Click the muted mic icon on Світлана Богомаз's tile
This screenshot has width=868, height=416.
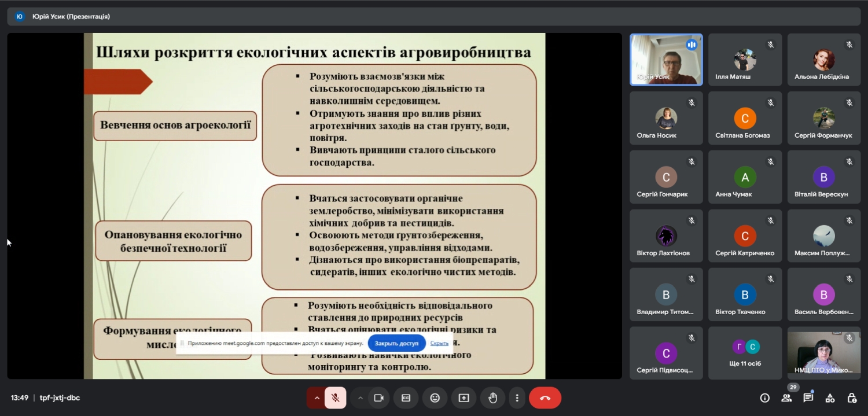[x=770, y=103]
